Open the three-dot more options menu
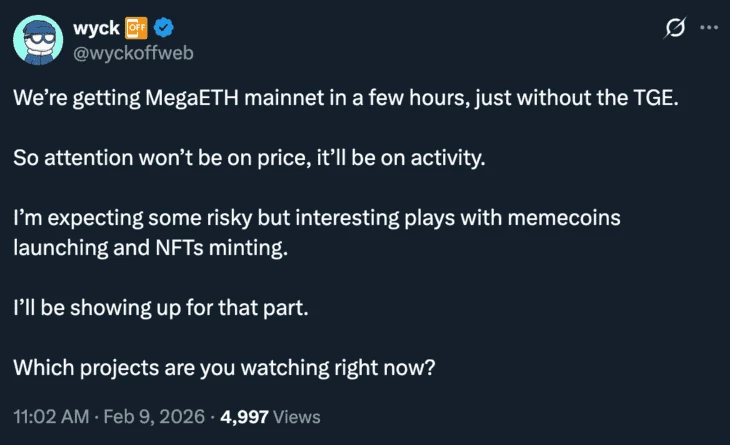730x445 pixels. [x=709, y=28]
